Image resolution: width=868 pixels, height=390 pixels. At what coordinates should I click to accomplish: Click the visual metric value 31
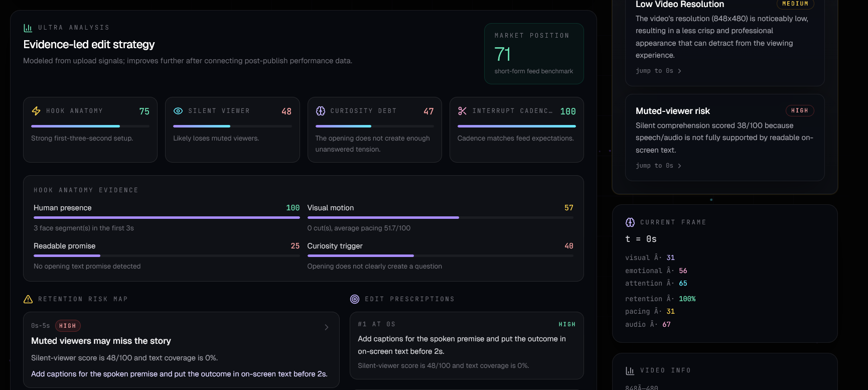[x=671, y=257]
